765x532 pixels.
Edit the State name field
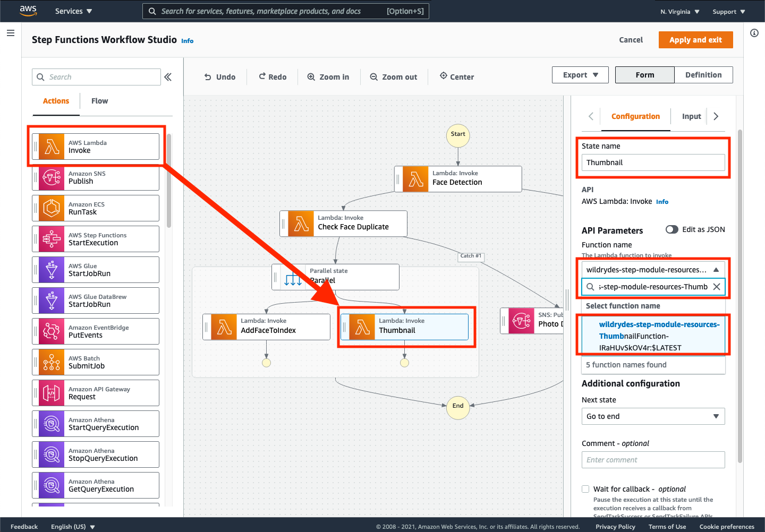(653, 162)
